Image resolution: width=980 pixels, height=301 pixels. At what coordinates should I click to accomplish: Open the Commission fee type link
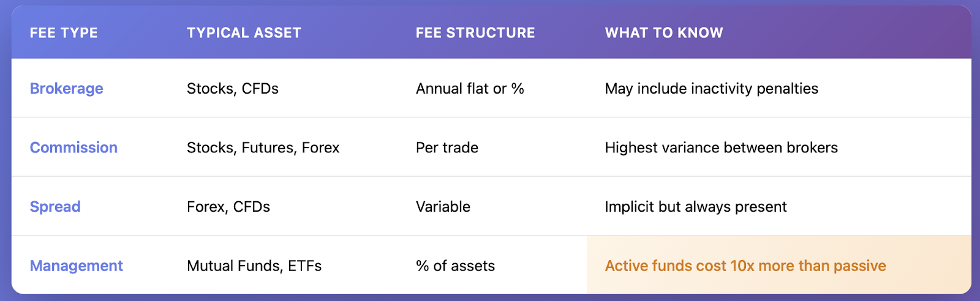click(x=73, y=147)
